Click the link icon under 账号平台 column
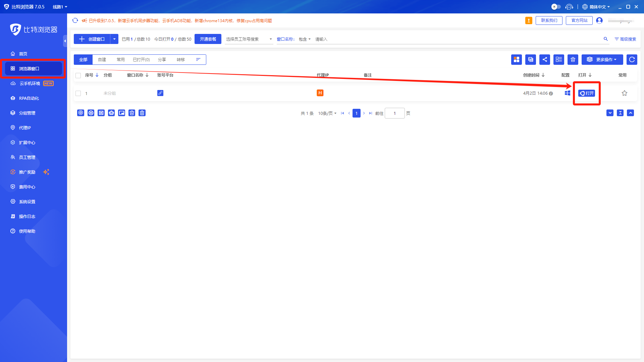This screenshot has width=644, height=362. click(160, 93)
